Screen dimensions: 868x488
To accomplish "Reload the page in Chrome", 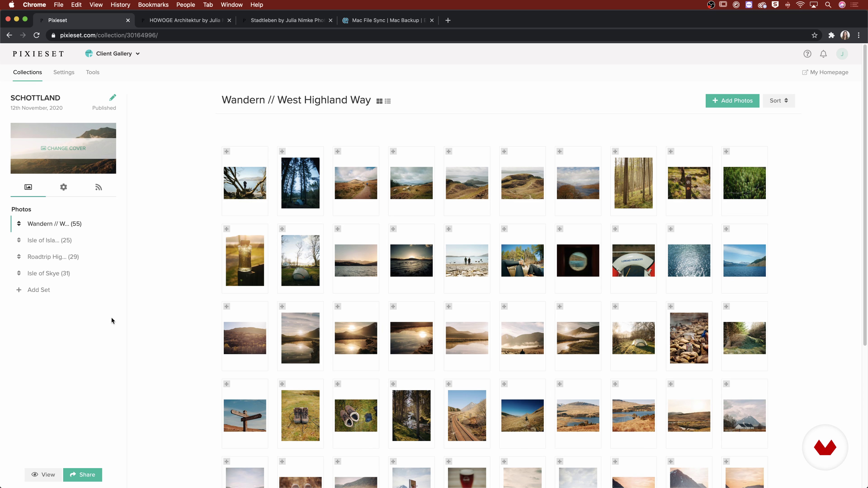I will (x=37, y=35).
